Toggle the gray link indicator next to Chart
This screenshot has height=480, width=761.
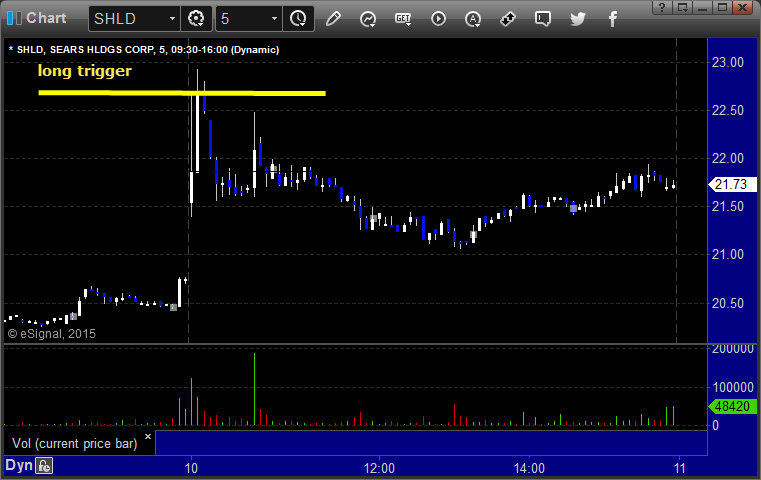18,18
